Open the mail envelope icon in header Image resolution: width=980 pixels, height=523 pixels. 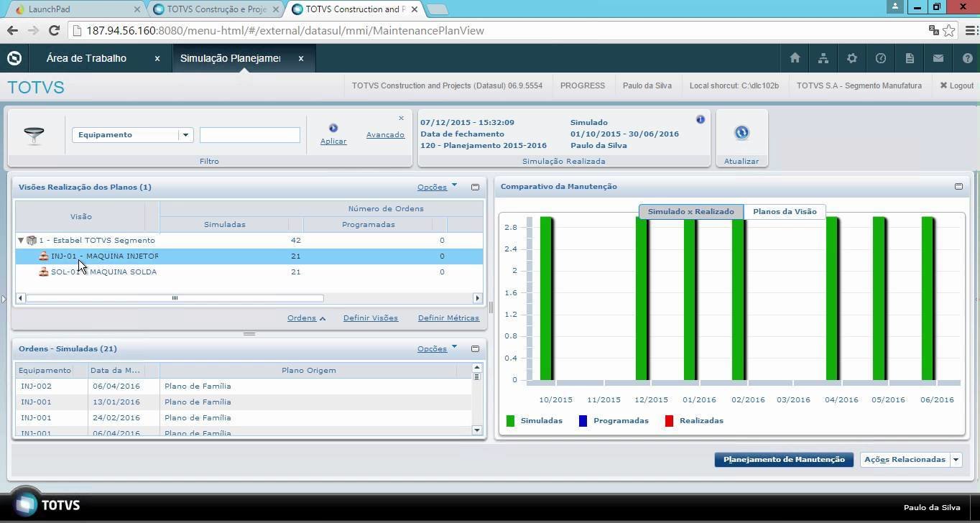[938, 58]
